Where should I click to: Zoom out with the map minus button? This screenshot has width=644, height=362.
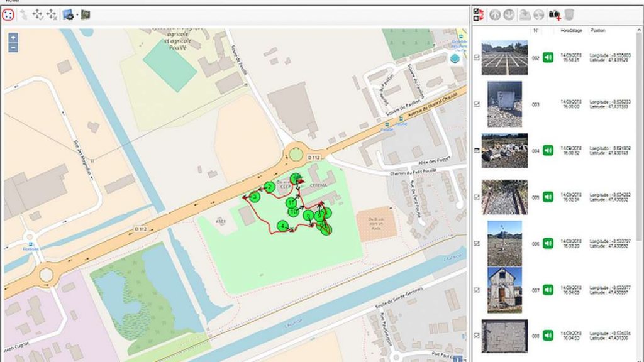coord(13,48)
